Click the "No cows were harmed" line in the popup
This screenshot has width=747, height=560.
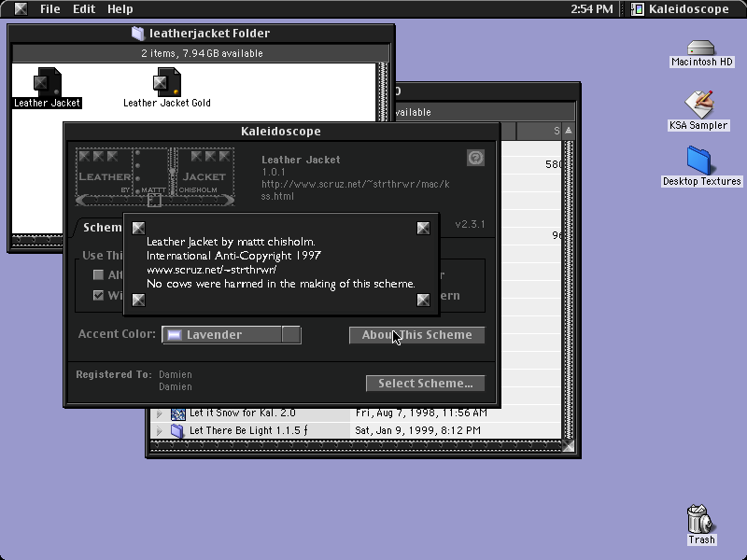click(x=281, y=284)
